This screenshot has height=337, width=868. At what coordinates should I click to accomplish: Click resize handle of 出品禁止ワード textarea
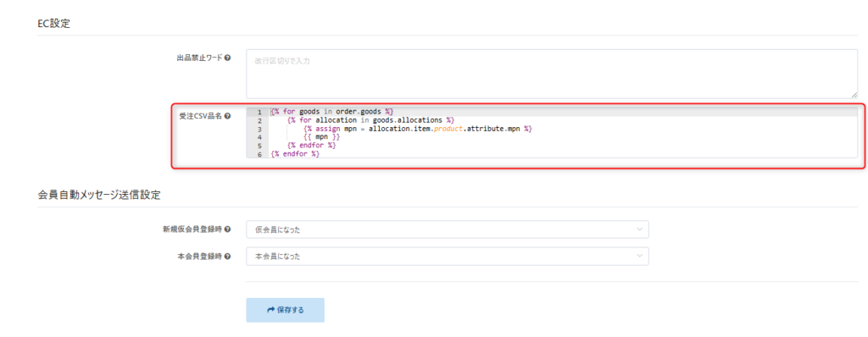point(854,95)
